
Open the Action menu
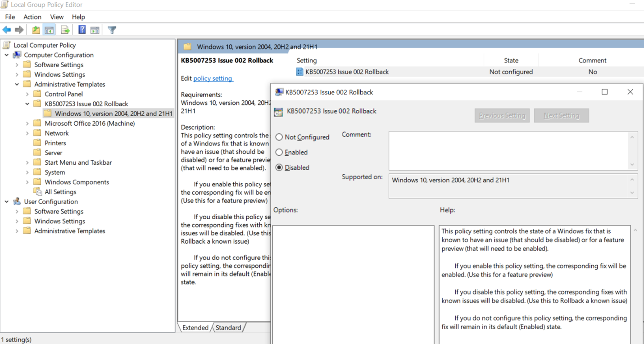pyautogui.click(x=32, y=17)
